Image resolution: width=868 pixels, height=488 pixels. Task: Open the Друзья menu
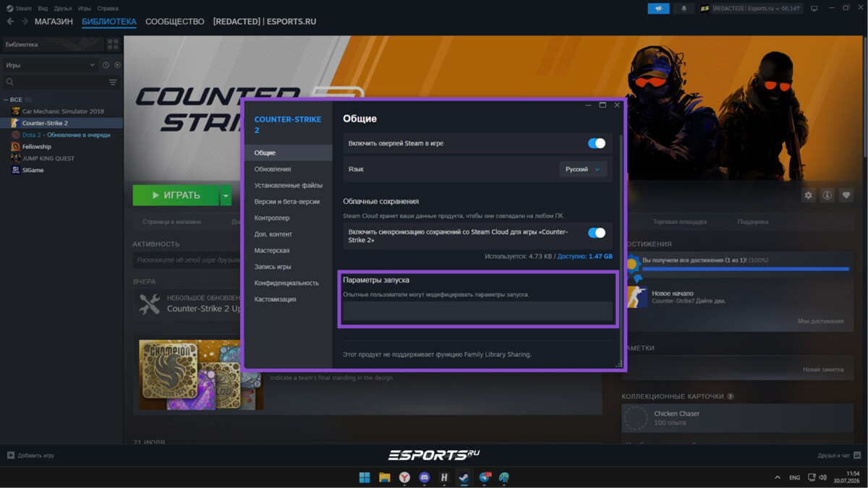click(63, 9)
